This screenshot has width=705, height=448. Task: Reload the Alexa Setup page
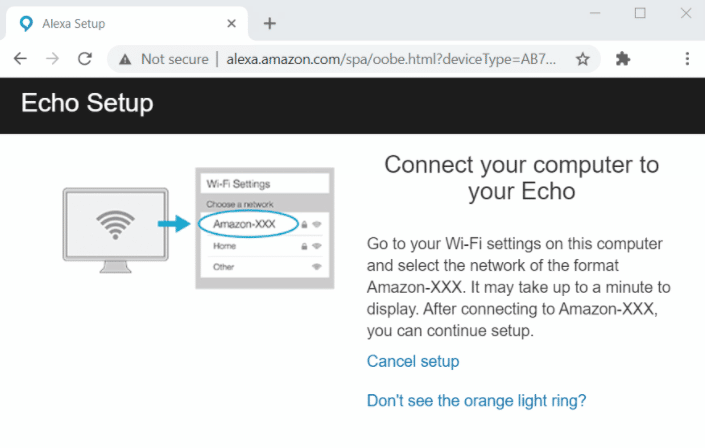(85, 59)
